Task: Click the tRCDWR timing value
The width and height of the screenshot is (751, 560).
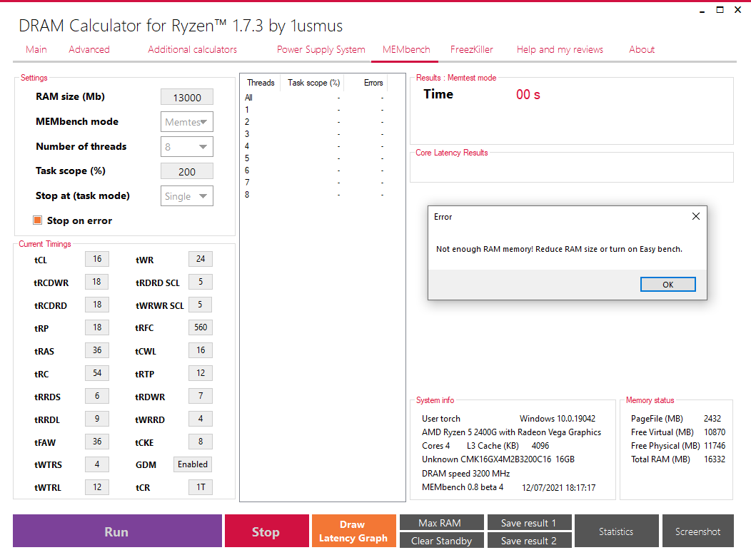Action: pyautogui.click(x=97, y=282)
